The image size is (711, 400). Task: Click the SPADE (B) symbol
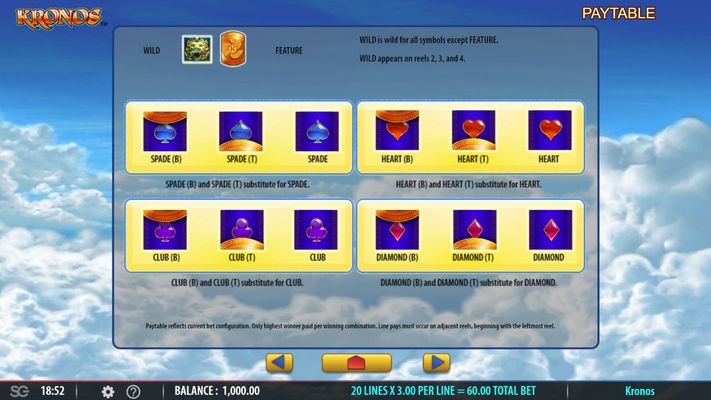[x=165, y=132]
